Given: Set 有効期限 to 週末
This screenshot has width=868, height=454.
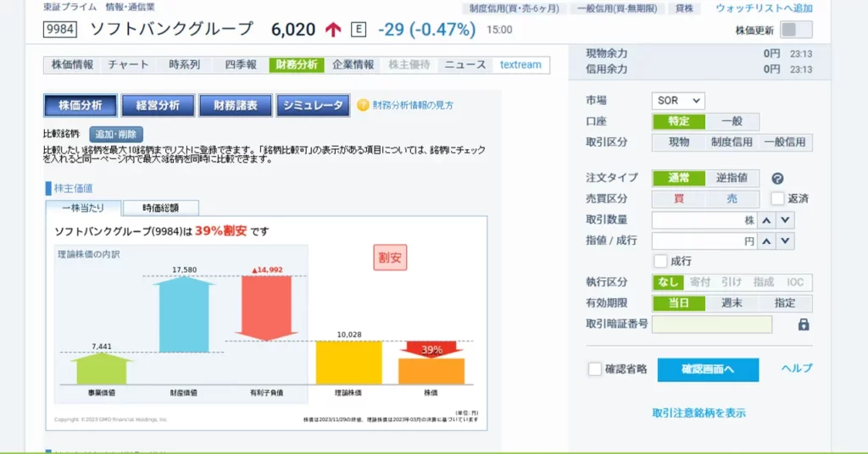Looking at the screenshot, I should coord(732,303).
